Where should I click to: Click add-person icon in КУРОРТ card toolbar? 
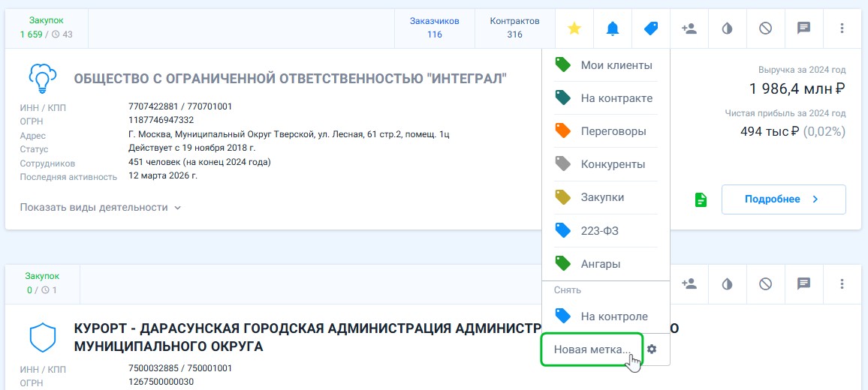(689, 283)
